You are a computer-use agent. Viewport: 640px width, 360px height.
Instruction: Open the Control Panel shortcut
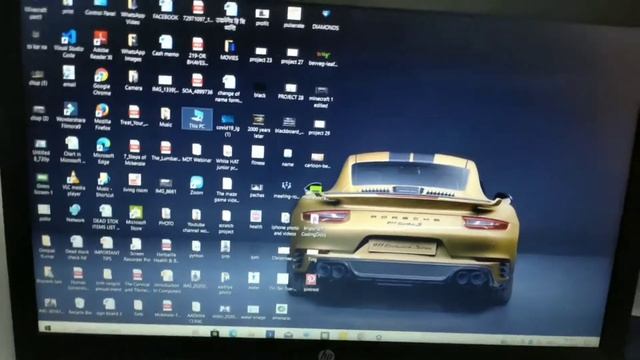(100, 8)
